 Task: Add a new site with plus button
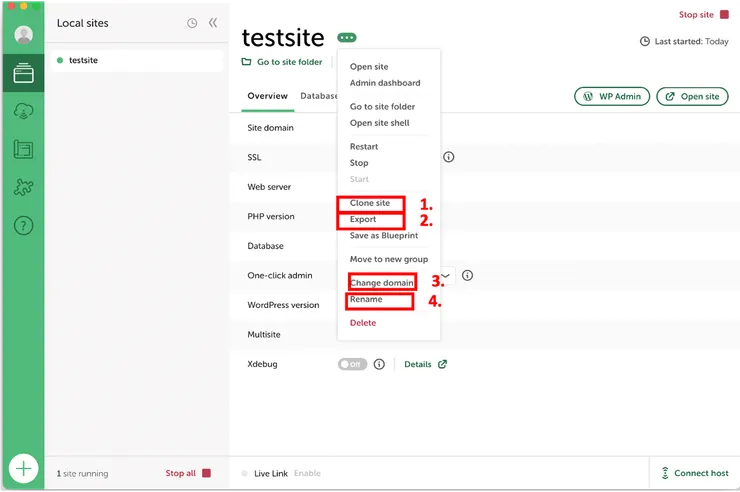[x=23, y=468]
